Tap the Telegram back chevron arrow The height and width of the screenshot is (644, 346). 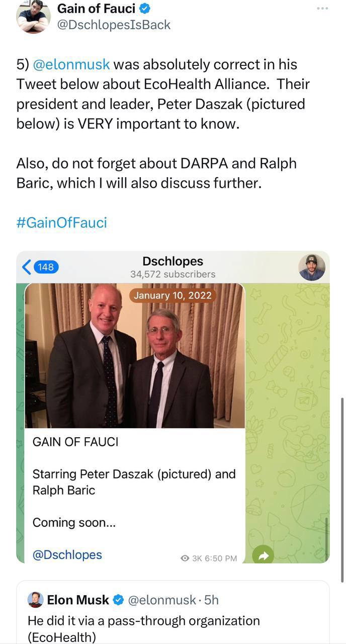pyautogui.click(x=27, y=267)
